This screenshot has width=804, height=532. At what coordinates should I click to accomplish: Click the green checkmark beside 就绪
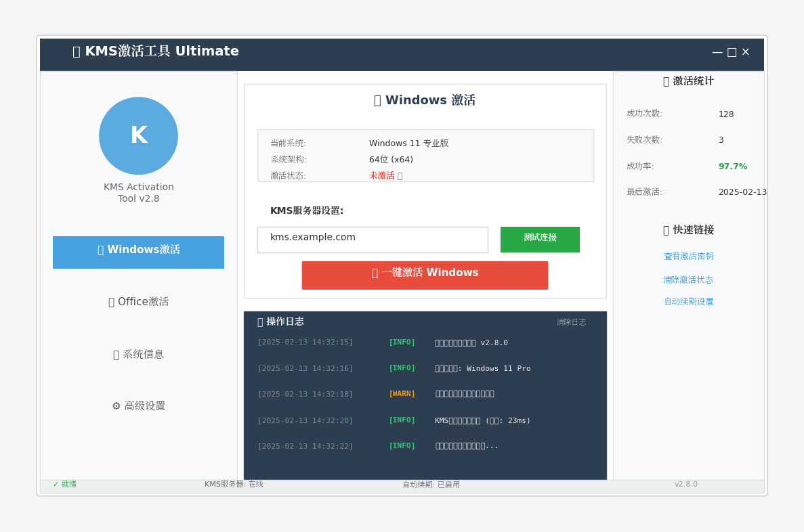click(x=56, y=484)
